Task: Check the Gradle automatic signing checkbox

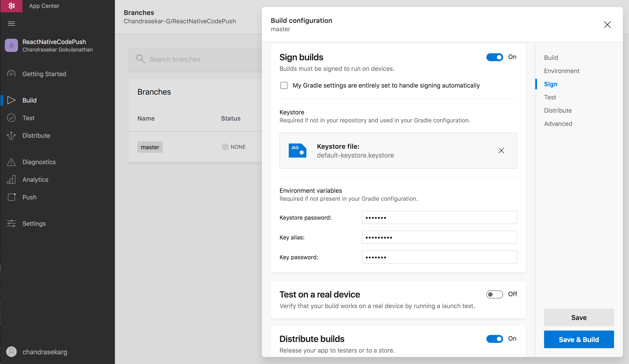Action: tap(284, 85)
